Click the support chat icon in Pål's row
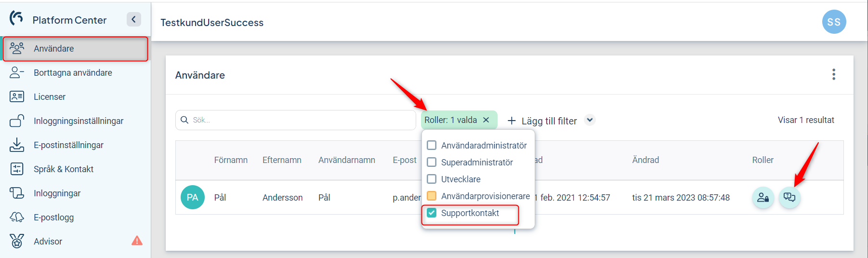The image size is (868, 258). (x=789, y=197)
